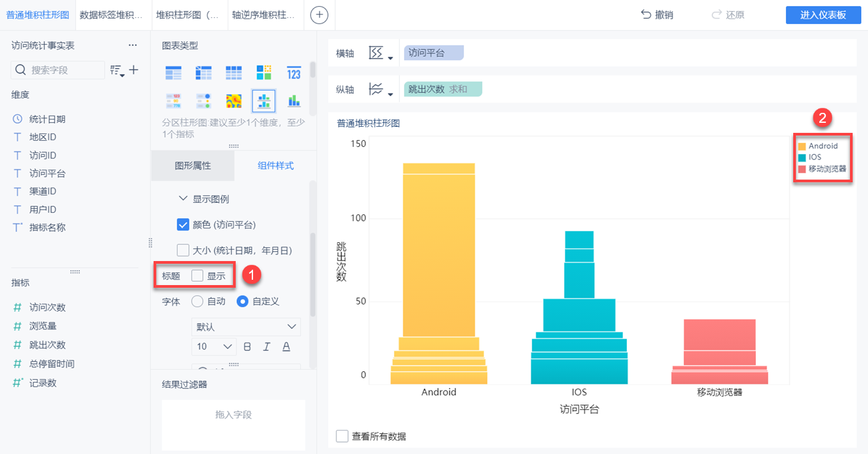Click the 撤销 undo button
This screenshot has height=454, width=868.
657,15
